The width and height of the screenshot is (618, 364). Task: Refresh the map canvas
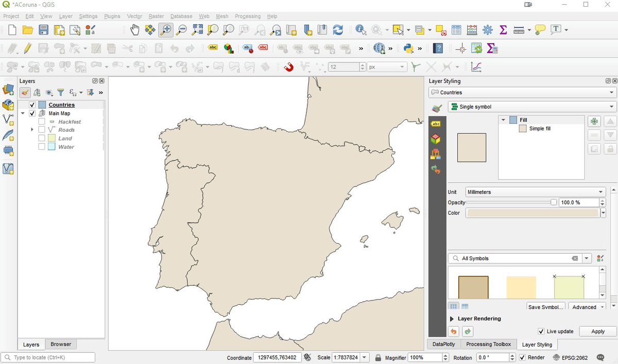tap(338, 30)
